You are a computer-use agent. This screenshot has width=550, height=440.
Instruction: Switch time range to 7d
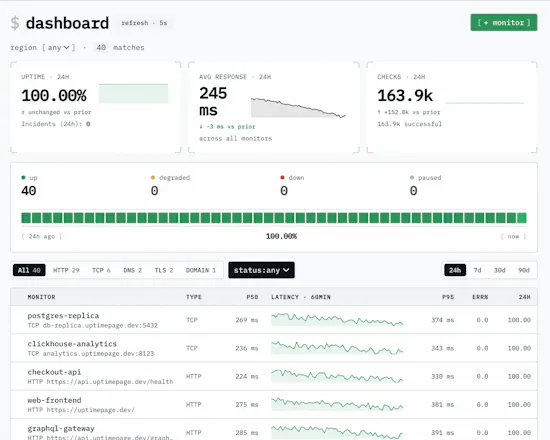point(477,270)
